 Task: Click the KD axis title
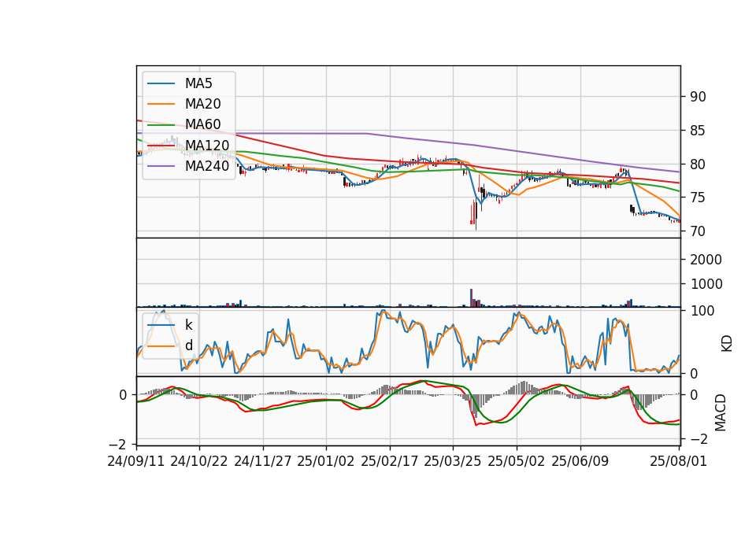tap(727, 344)
